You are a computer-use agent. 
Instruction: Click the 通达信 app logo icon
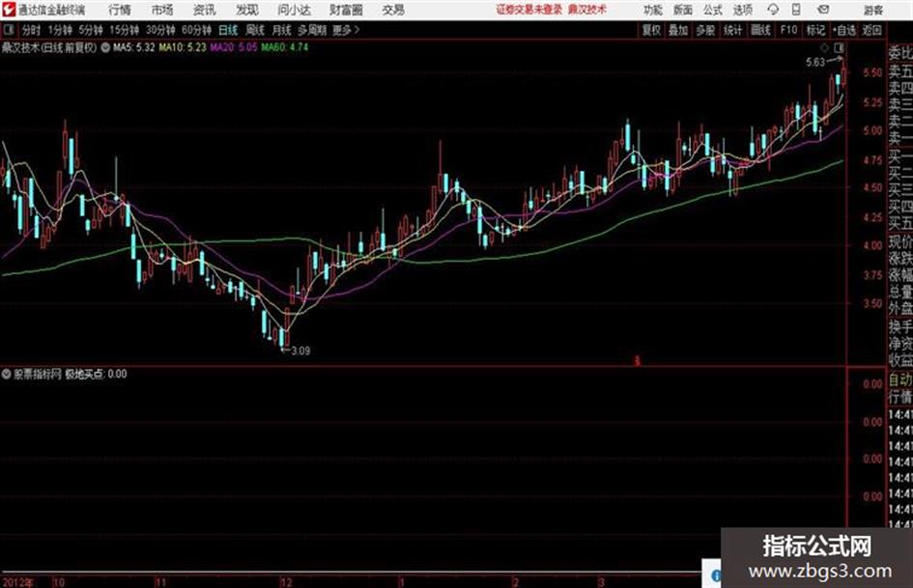click(8, 10)
